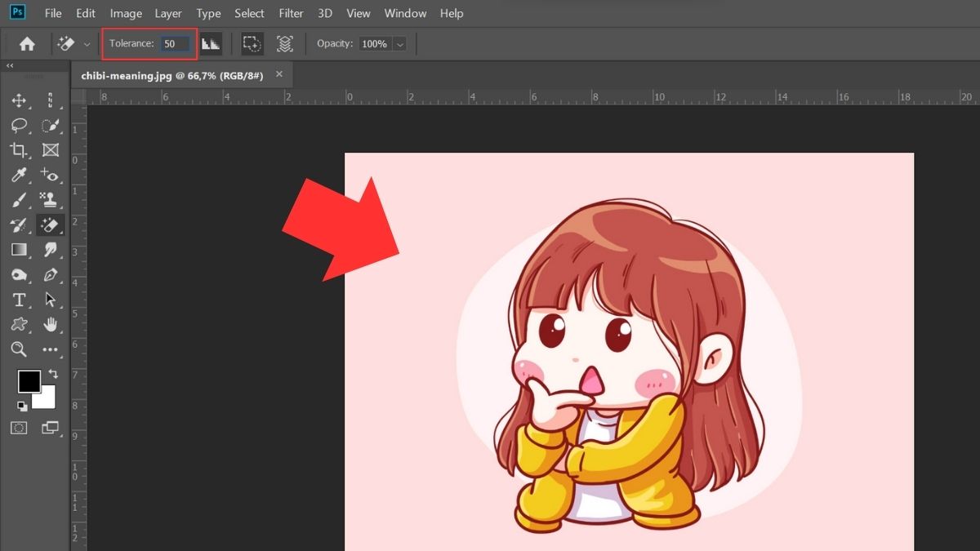This screenshot has width=980, height=551.
Task: Select the Brush tool
Action: pyautogui.click(x=18, y=200)
